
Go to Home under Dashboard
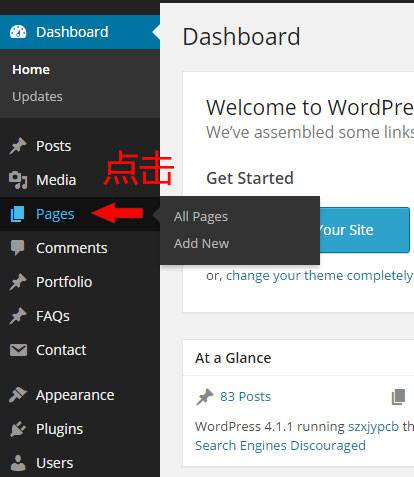(x=31, y=70)
